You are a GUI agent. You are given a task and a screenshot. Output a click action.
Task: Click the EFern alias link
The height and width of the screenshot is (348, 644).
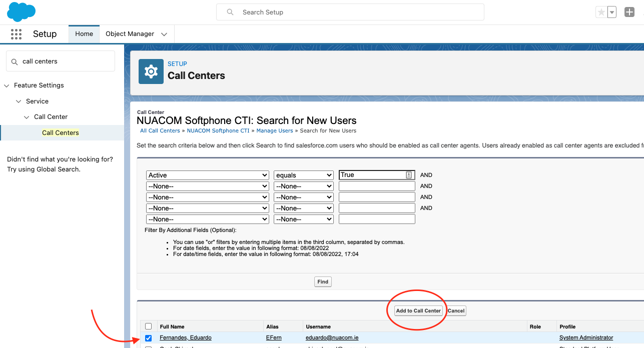pos(274,338)
